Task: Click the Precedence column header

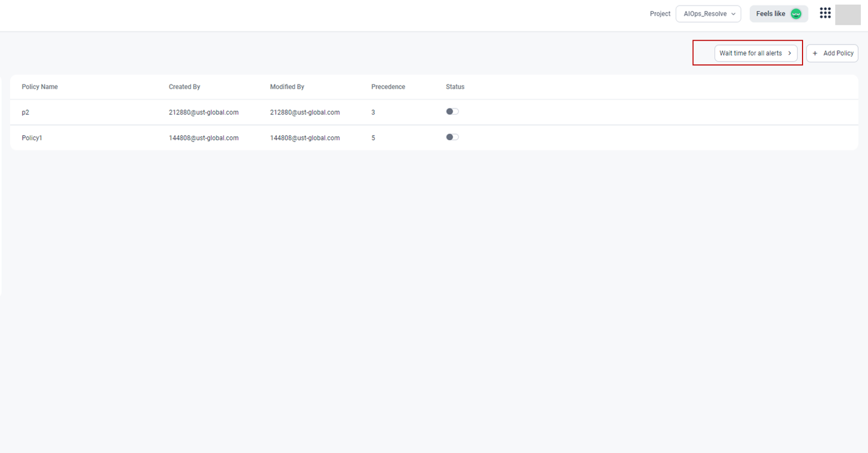Action: click(388, 87)
